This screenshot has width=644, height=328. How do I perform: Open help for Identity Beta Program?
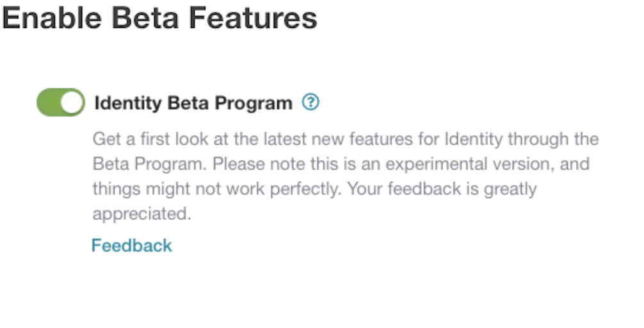click(310, 101)
